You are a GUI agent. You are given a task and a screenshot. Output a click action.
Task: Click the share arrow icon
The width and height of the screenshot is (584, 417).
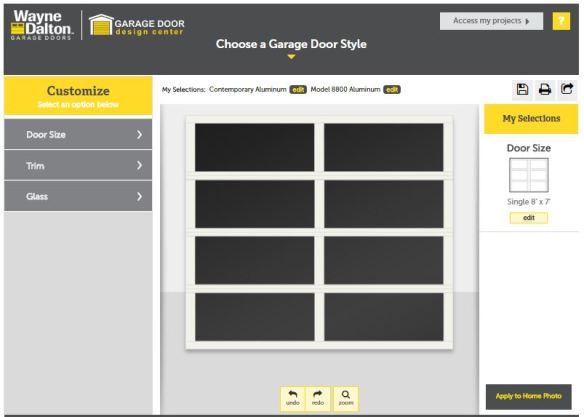click(567, 90)
